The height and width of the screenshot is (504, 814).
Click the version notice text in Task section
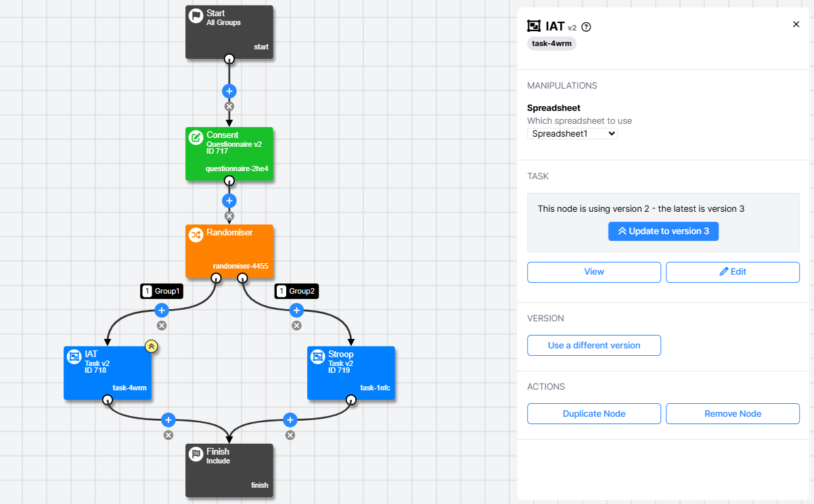click(641, 208)
